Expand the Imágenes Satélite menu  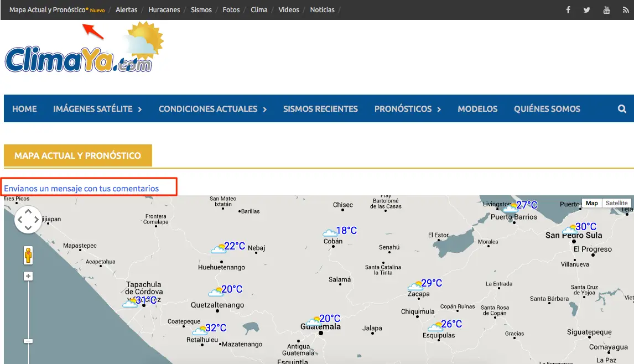tap(97, 109)
